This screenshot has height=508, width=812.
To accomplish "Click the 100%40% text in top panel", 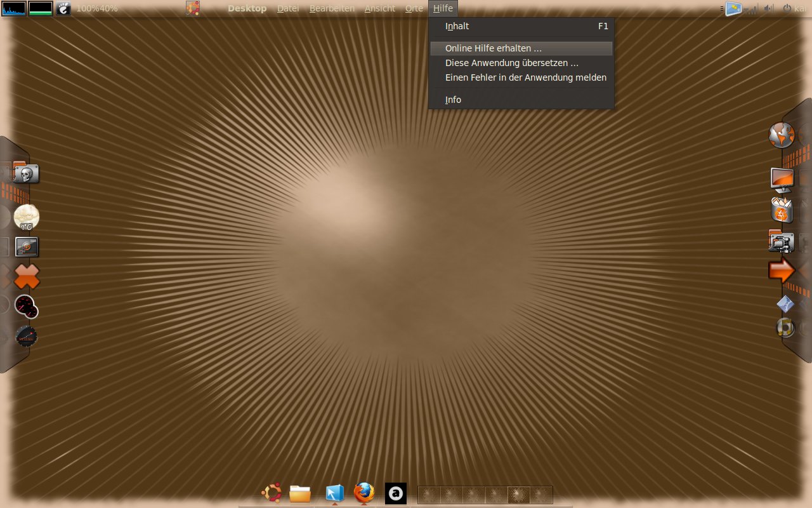I will (x=97, y=8).
